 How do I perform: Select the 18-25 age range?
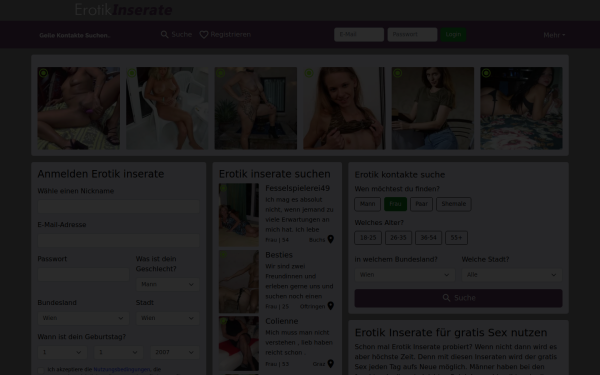point(368,238)
